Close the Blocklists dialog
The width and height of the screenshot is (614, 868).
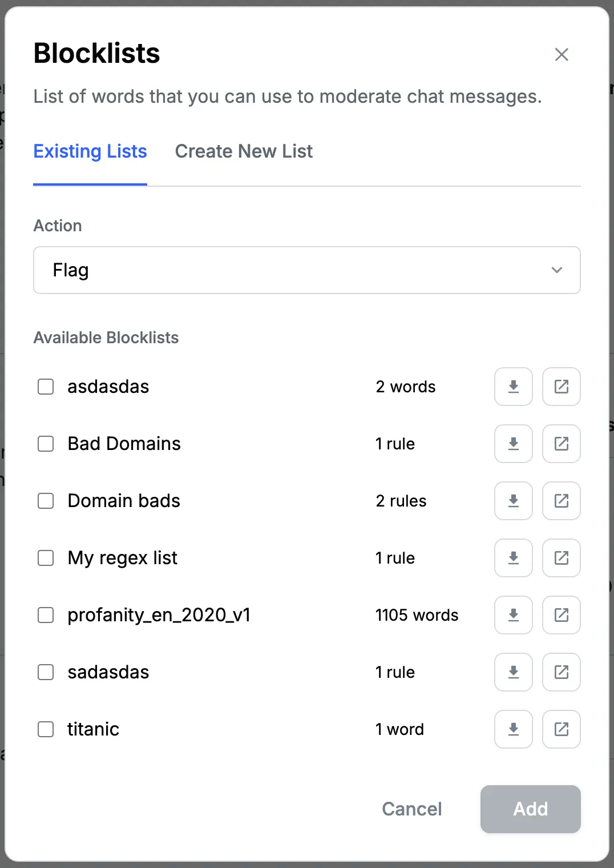pyautogui.click(x=562, y=54)
